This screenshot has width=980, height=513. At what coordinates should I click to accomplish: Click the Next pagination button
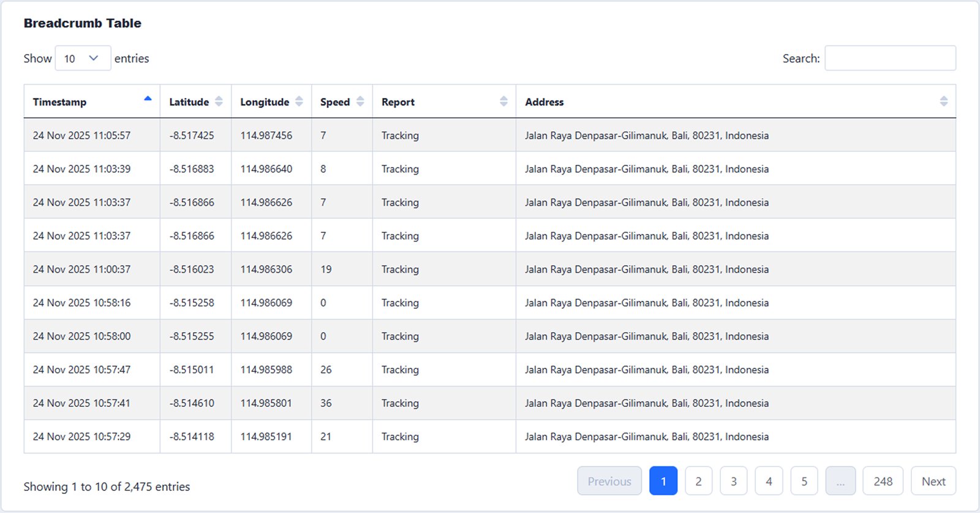[x=933, y=481]
